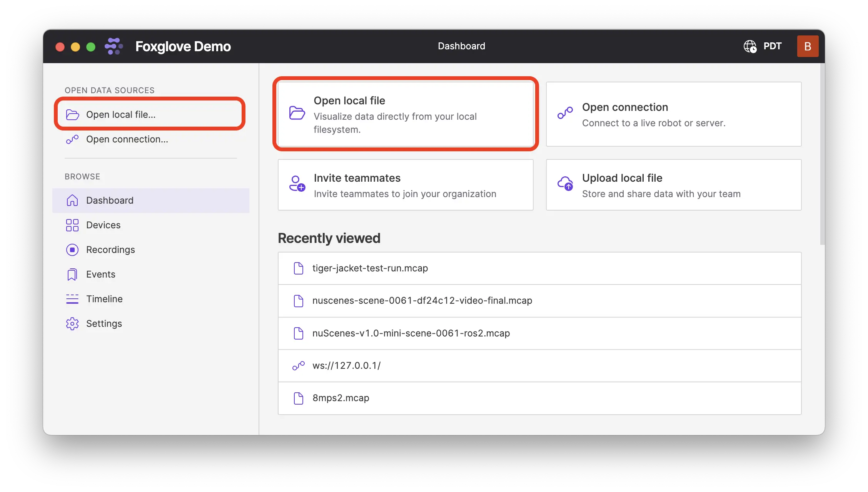868x492 pixels.
Task: Open recent file 8mps2.mcap
Action: click(x=539, y=398)
